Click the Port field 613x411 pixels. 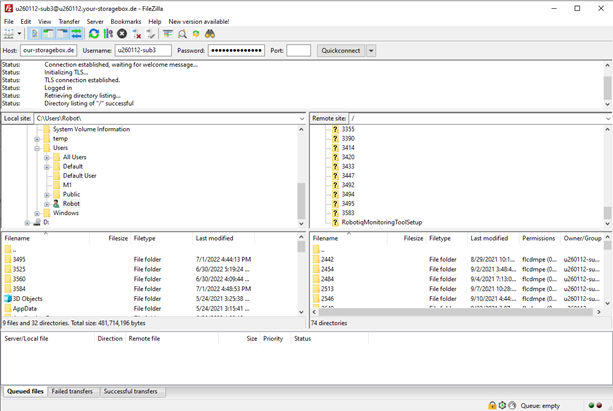tap(298, 50)
